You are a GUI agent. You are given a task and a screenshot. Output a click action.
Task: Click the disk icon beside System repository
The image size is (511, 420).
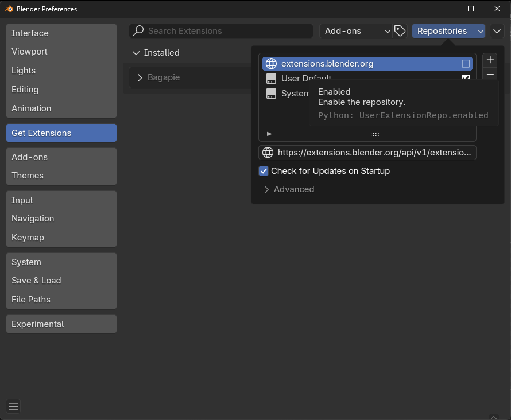point(271,94)
